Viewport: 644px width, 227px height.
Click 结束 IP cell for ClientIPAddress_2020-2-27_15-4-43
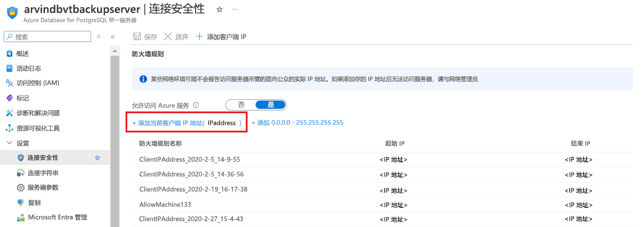coord(578,219)
